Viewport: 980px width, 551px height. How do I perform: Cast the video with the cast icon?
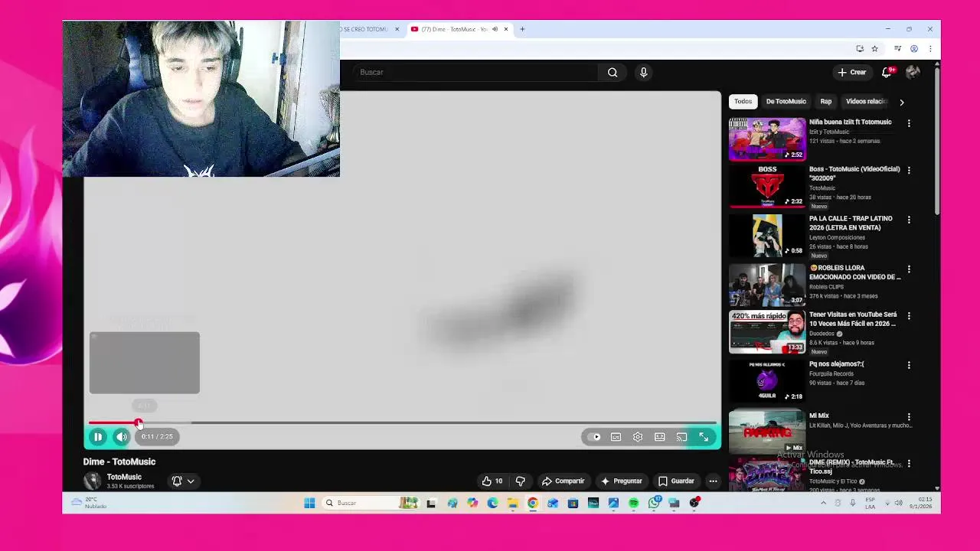tap(681, 437)
